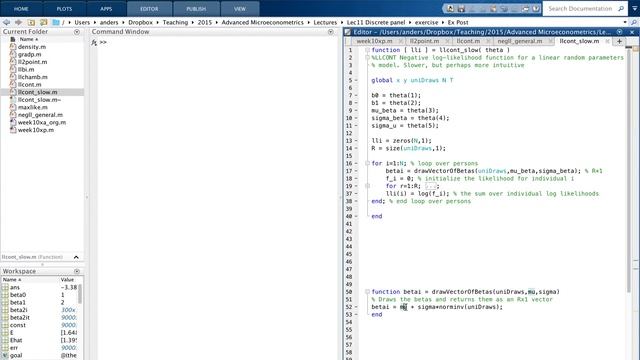
Task: Click Lectures in the folder path
Action: coord(325,22)
